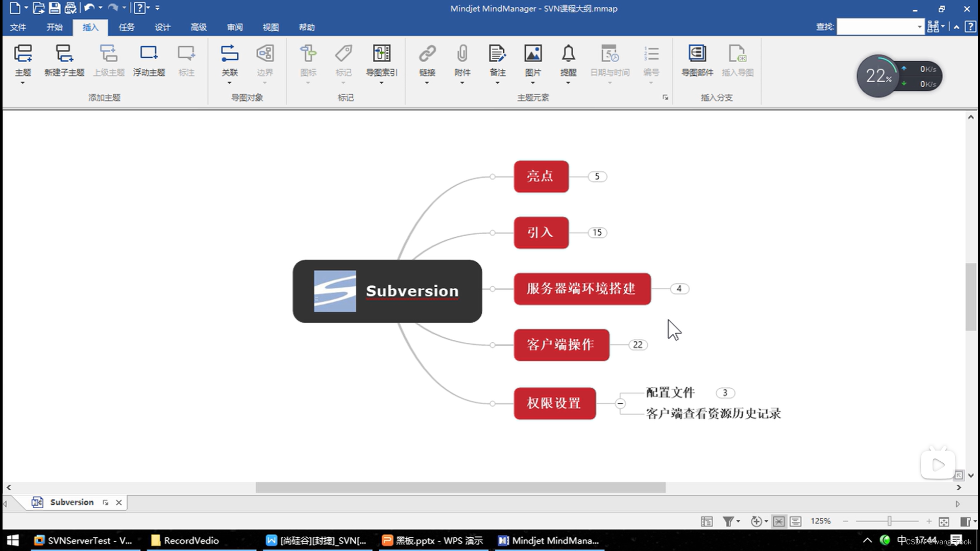
Task: Open the 主题 dropdown arrow
Action: 22,82
